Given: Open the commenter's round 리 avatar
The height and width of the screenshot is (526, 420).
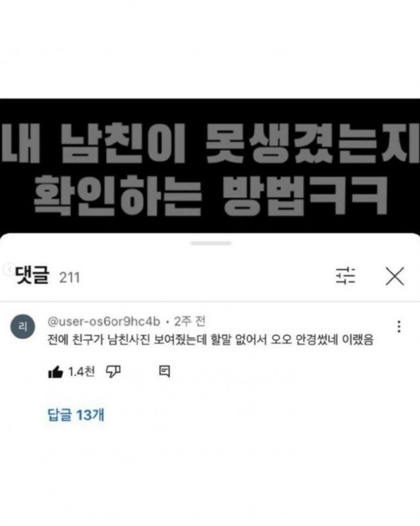Looking at the screenshot, I should 23,326.
